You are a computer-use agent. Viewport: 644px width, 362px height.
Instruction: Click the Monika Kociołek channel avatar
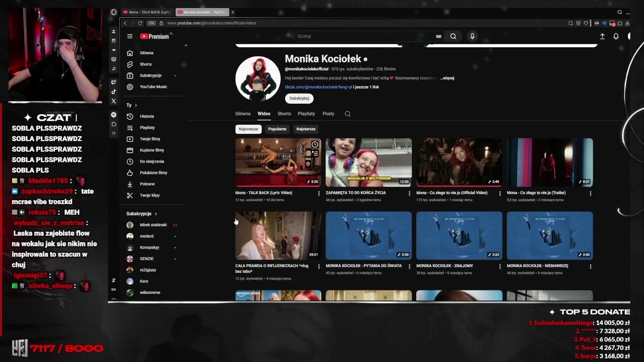[258, 78]
